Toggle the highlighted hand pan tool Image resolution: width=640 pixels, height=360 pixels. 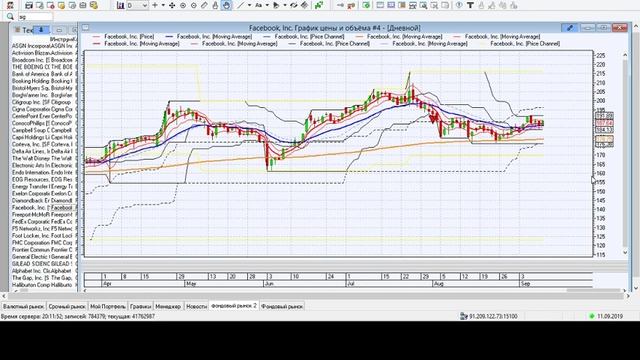point(227,5)
